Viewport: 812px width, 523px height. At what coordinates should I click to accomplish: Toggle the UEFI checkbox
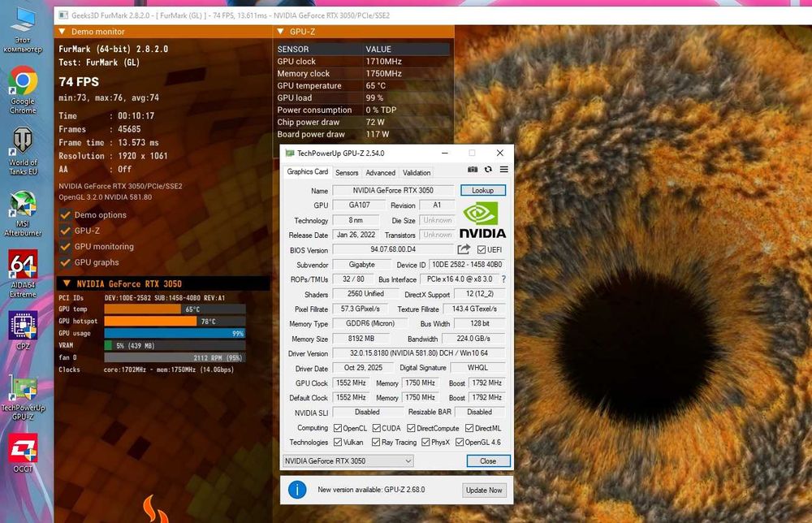pos(481,249)
